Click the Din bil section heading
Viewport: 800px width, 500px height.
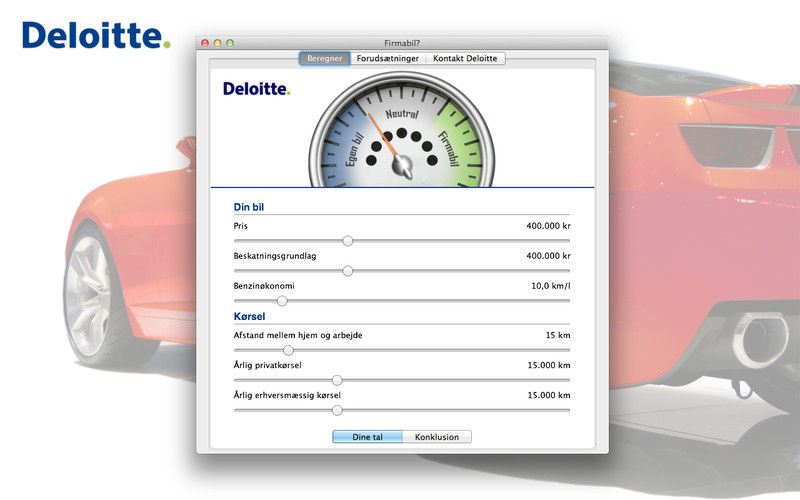(x=248, y=207)
